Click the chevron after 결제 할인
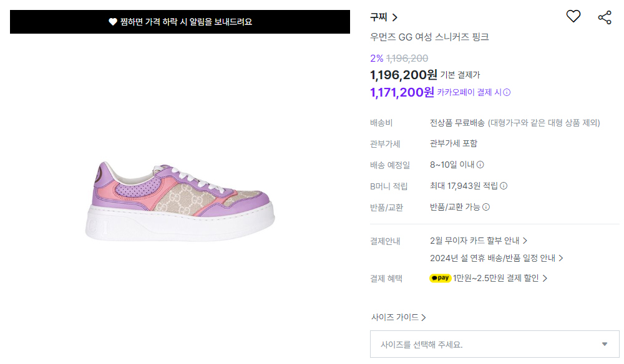The height and width of the screenshot is (364, 624). tap(545, 279)
